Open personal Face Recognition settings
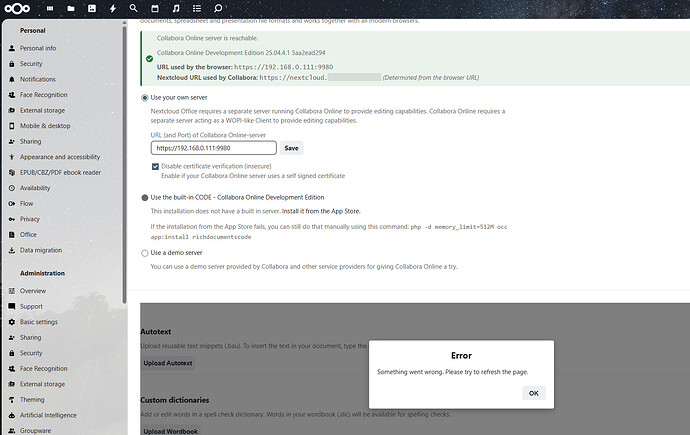Viewport: 690px width, 435px height. (x=44, y=95)
